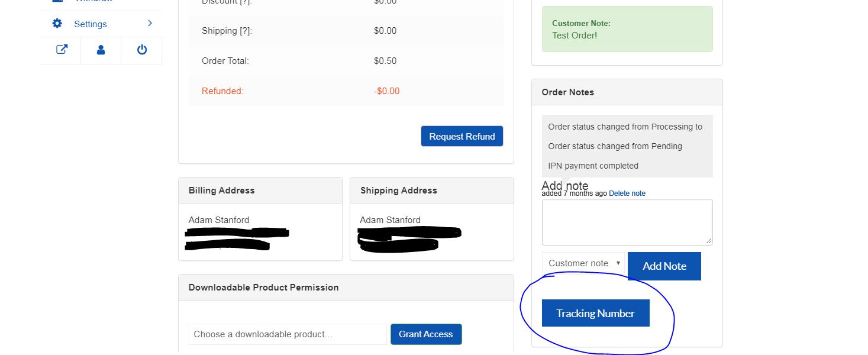The image size is (868, 355).
Task: Expand the Settings submenu chevron
Action: (x=150, y=24)
